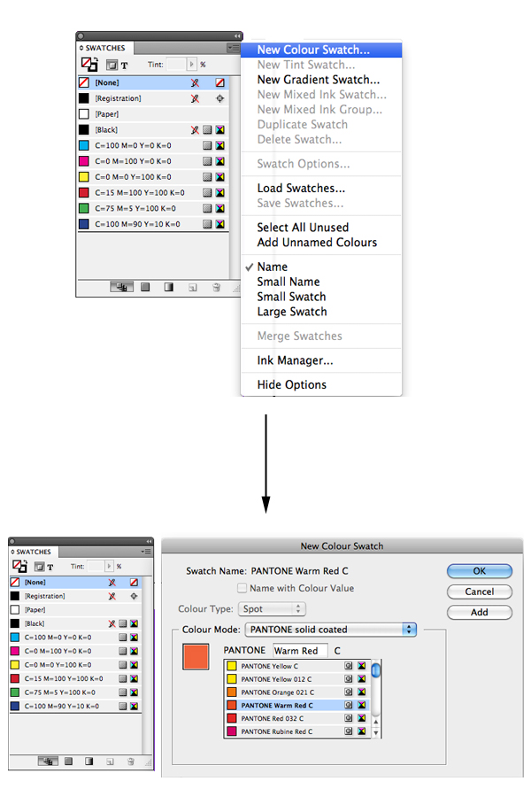
Task: Click PANTONE list scrollbar down arrow
Action: tap(376, 733)
